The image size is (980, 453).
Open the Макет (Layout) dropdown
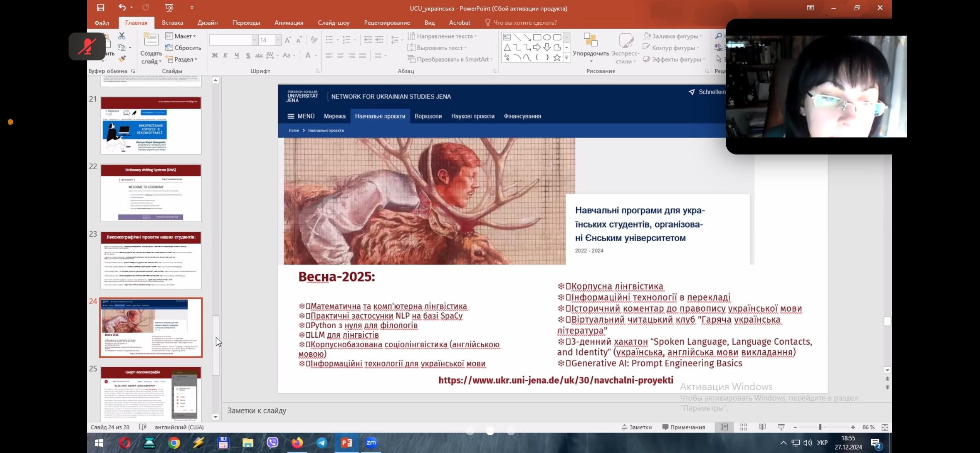180,36
